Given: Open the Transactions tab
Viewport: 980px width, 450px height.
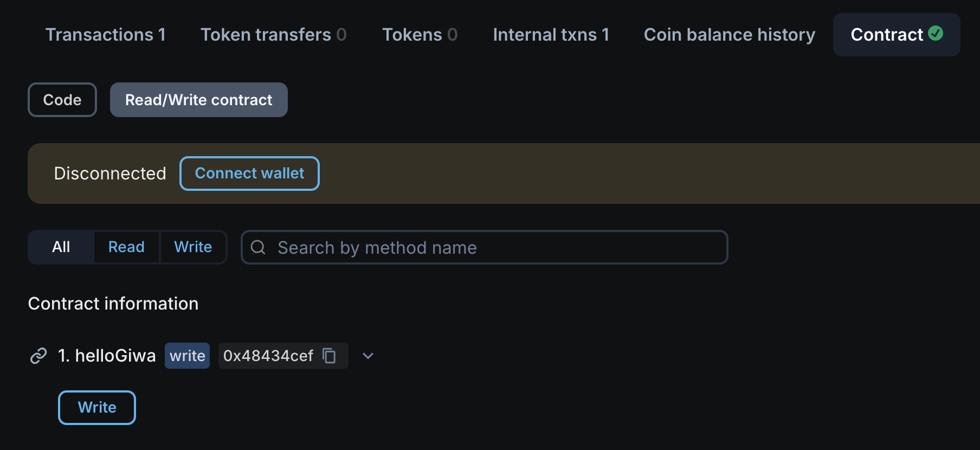Looking at the screenshot, I should pyautogui.click(x=106, y=35).
